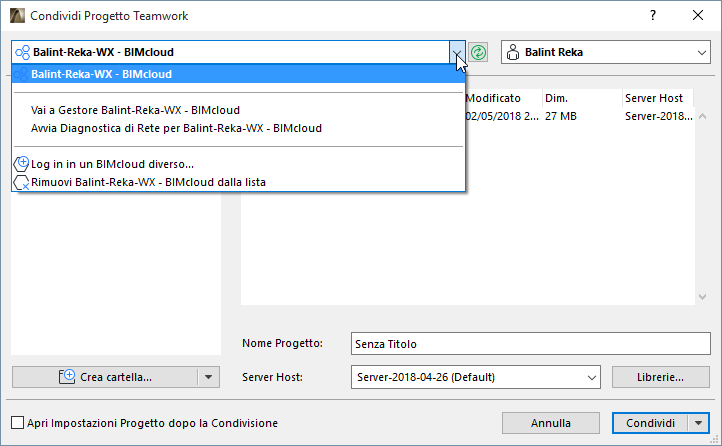This screenshot has width=722, height=446.
Task: Click the help question mark button
Action: (652, 16)
